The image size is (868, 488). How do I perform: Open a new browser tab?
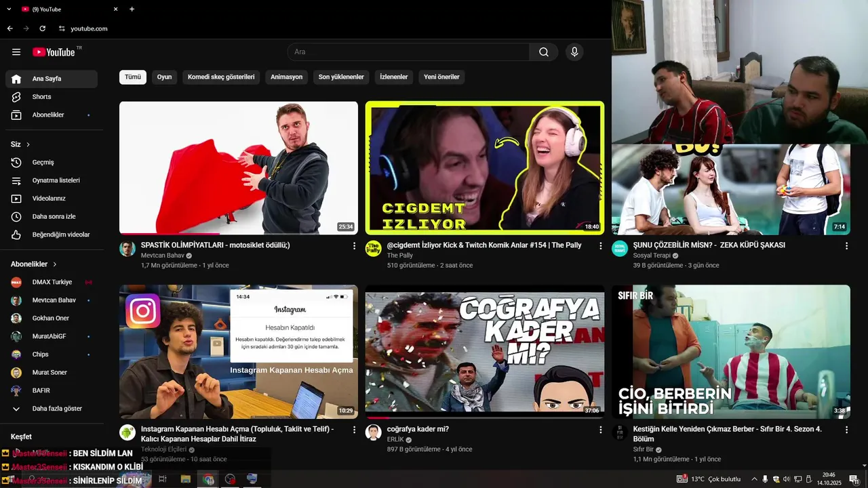click(132, 9)
